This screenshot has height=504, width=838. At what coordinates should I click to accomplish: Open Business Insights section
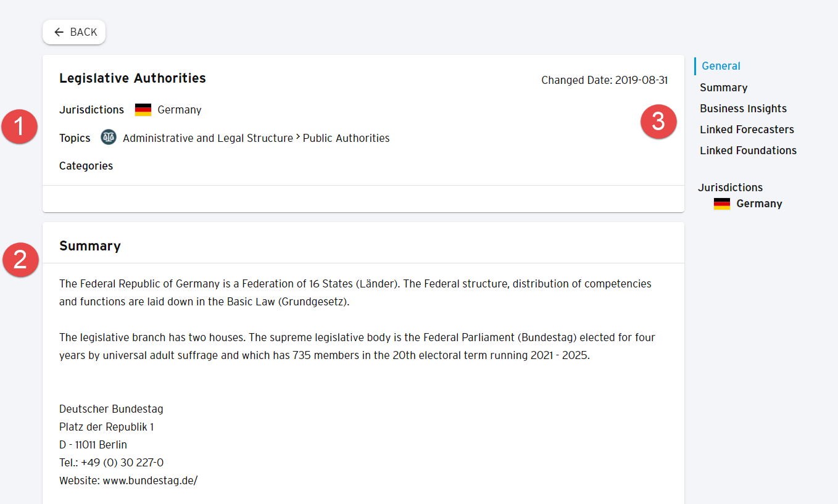tap(743, 109)
